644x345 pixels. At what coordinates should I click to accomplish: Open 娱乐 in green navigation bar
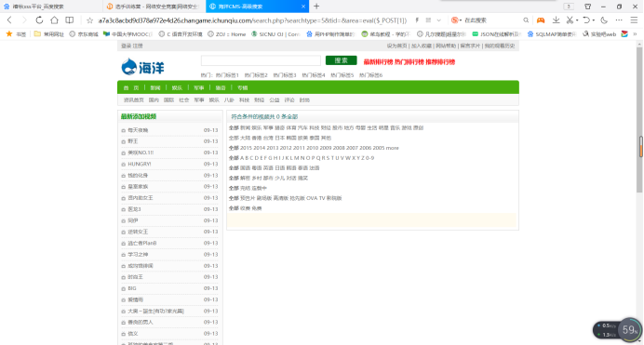point(177,87)
